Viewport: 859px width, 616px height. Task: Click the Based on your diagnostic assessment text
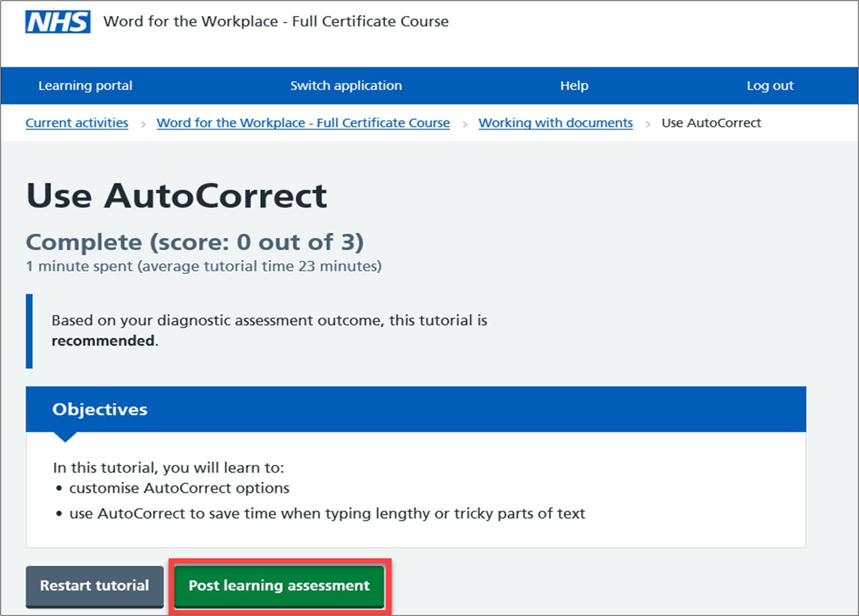click(x=269, y=331)
